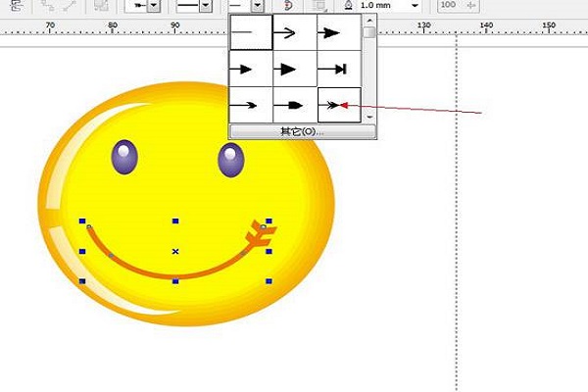
Task: Open the line style dropdown
Action: point(206,6)
